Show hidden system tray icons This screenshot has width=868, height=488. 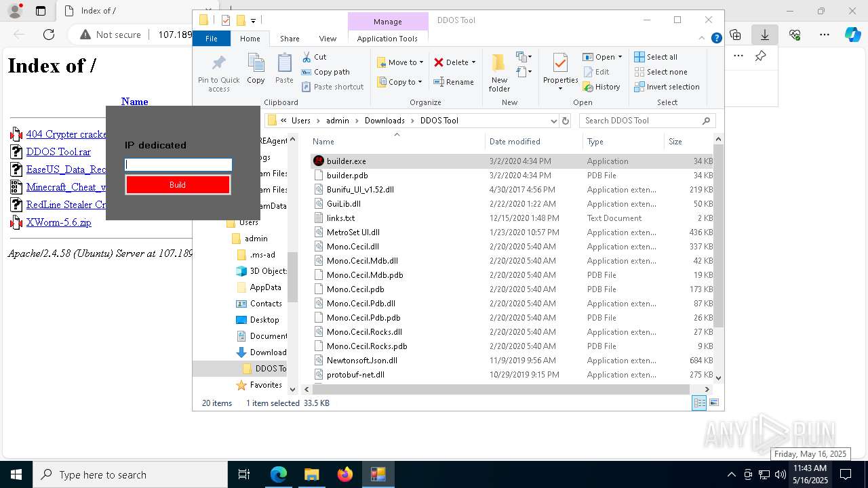(731, 474)
